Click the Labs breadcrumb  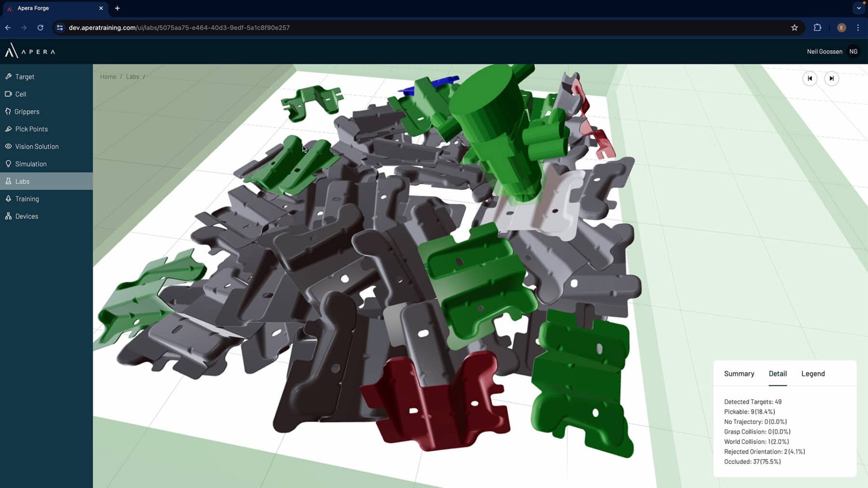[x=132, y=77]
